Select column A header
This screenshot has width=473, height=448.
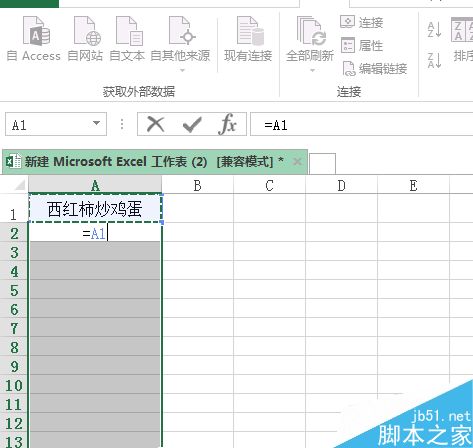click(95, 185)
